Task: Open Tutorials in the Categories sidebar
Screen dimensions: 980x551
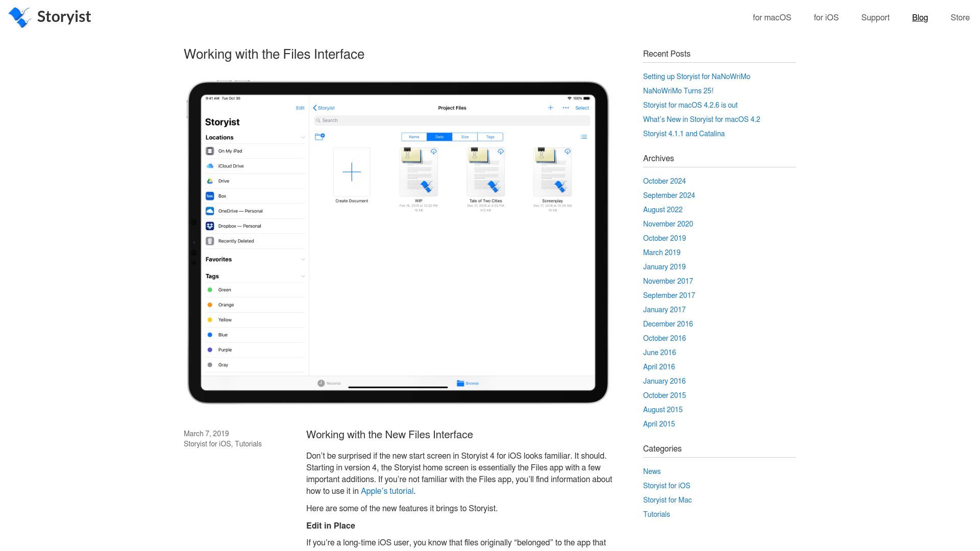Action: pos(656,514)
